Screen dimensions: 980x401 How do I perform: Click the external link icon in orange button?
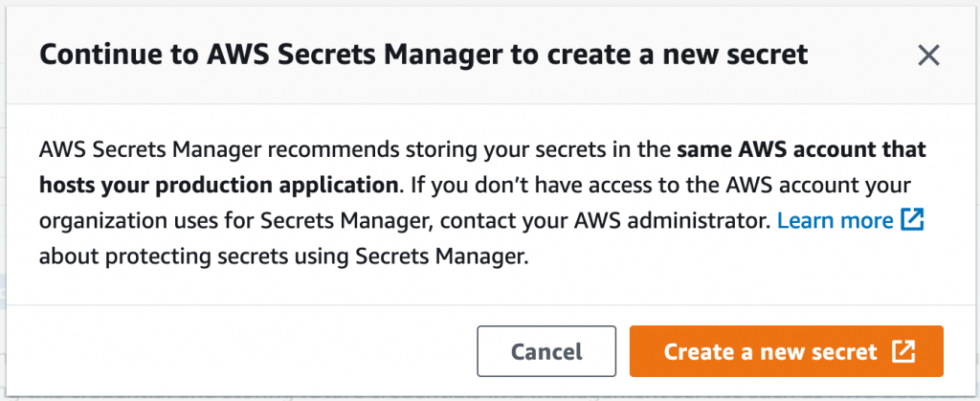pyautogui.click(x=903, y=351)
